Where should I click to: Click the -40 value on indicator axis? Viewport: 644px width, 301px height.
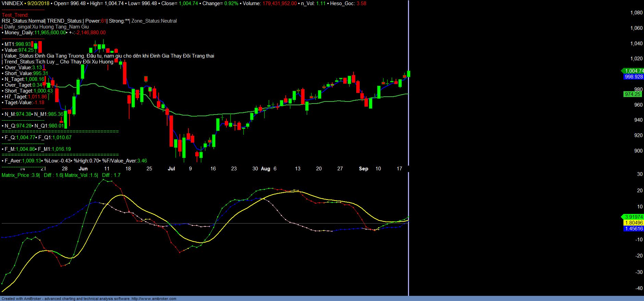coord(639,288)
